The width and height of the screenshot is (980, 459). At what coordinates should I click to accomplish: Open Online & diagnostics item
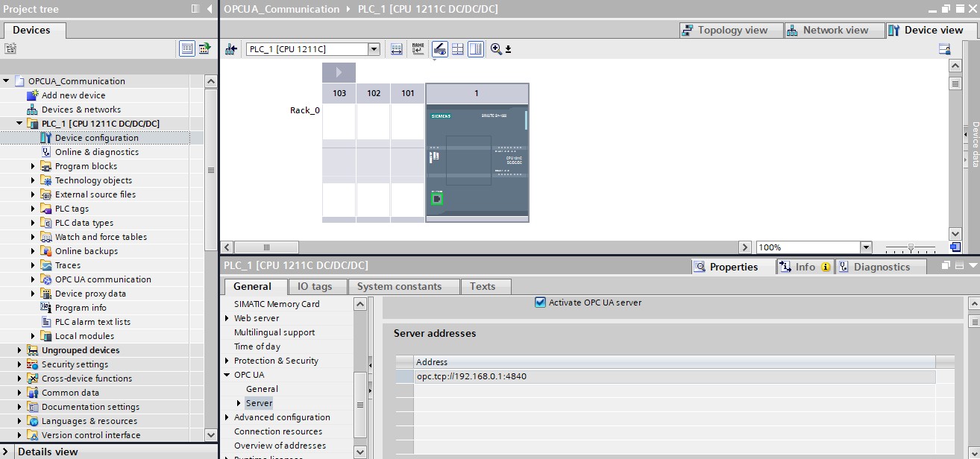tap(96, 152)
